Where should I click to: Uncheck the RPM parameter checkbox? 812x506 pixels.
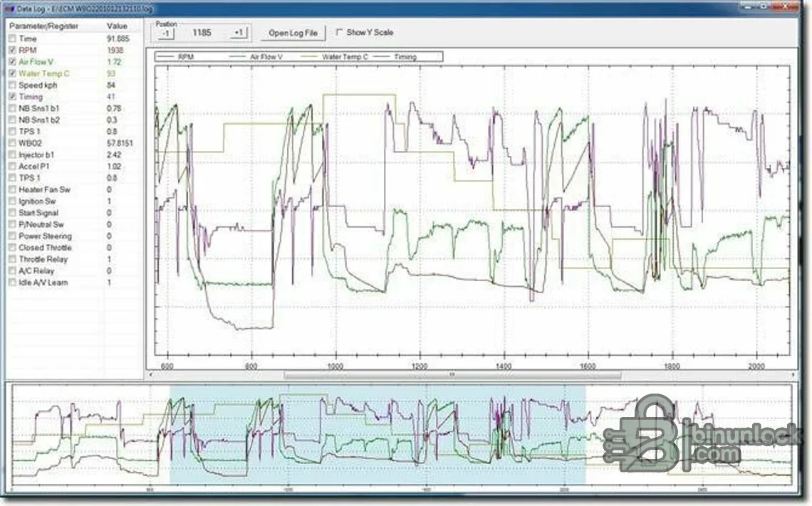tap(12, 51)
